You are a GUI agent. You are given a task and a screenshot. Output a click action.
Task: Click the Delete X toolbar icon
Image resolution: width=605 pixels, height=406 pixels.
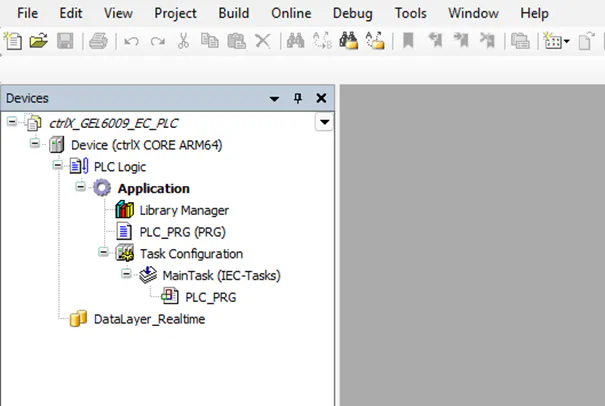(x=262, y=41)
